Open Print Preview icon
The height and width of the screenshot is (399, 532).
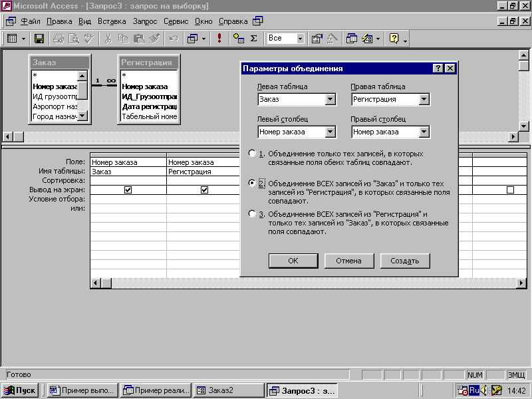74,39
